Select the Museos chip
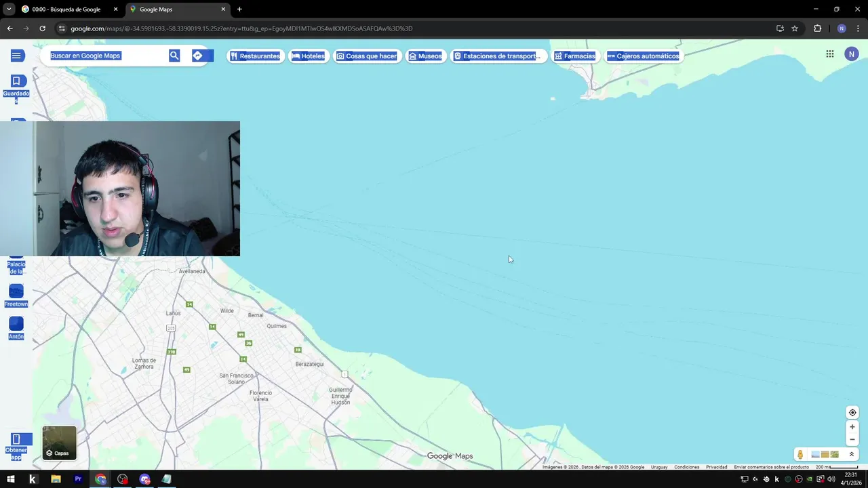 pyautogui.click(x=426, y=56)
